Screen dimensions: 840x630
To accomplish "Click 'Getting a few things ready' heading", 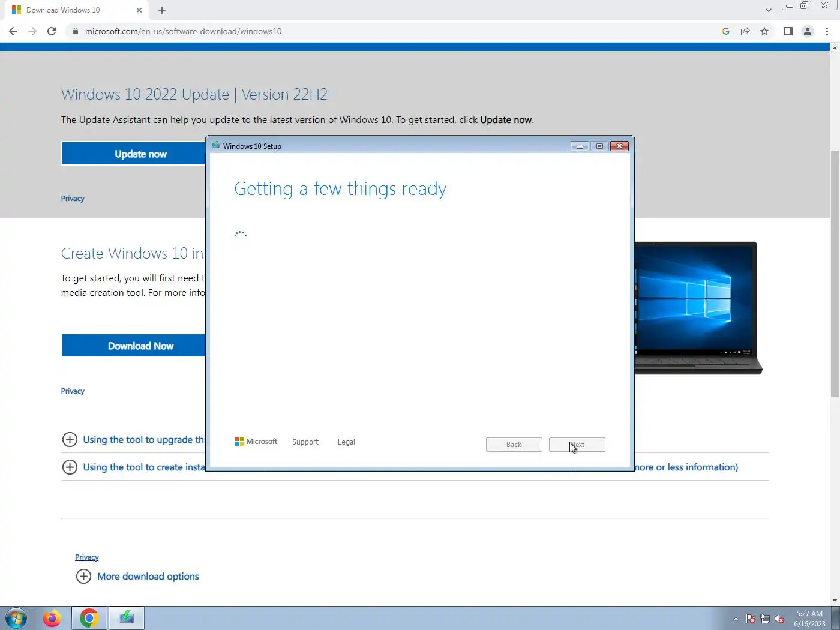I will coord(340,189).
